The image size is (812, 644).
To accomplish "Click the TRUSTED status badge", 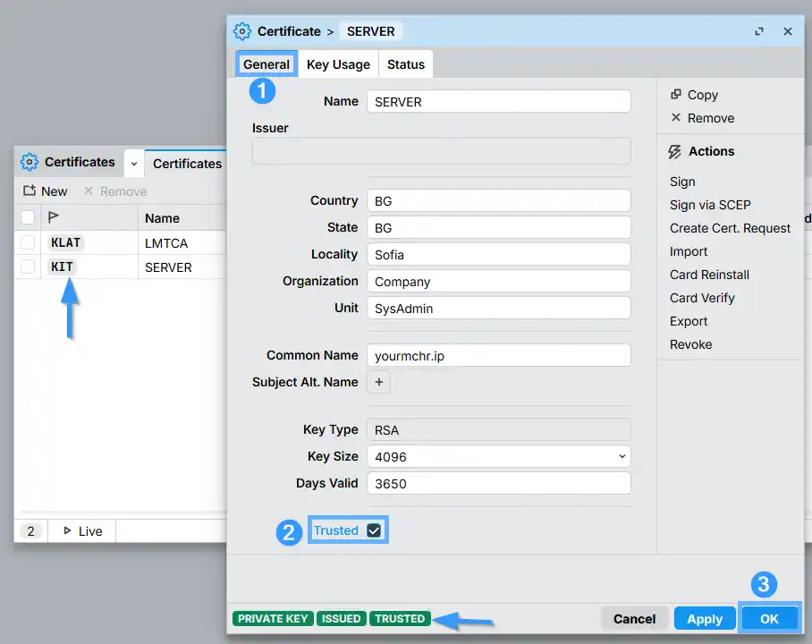I will tap(400, 619).
